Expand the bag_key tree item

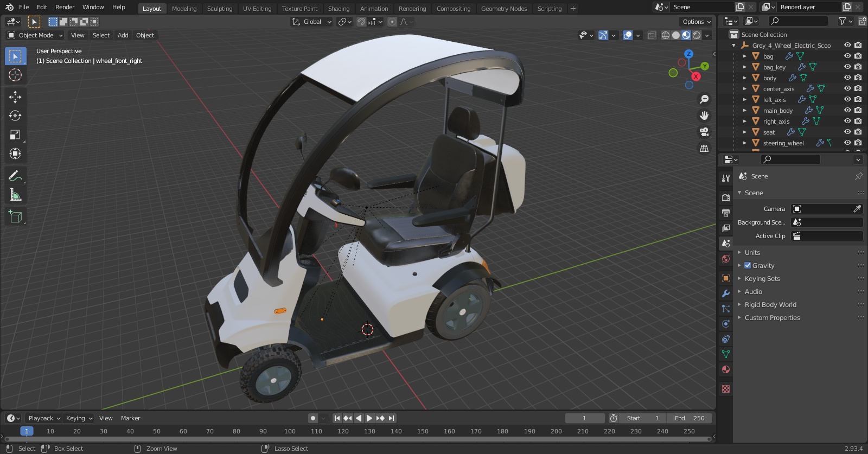(x=745, y=67)
